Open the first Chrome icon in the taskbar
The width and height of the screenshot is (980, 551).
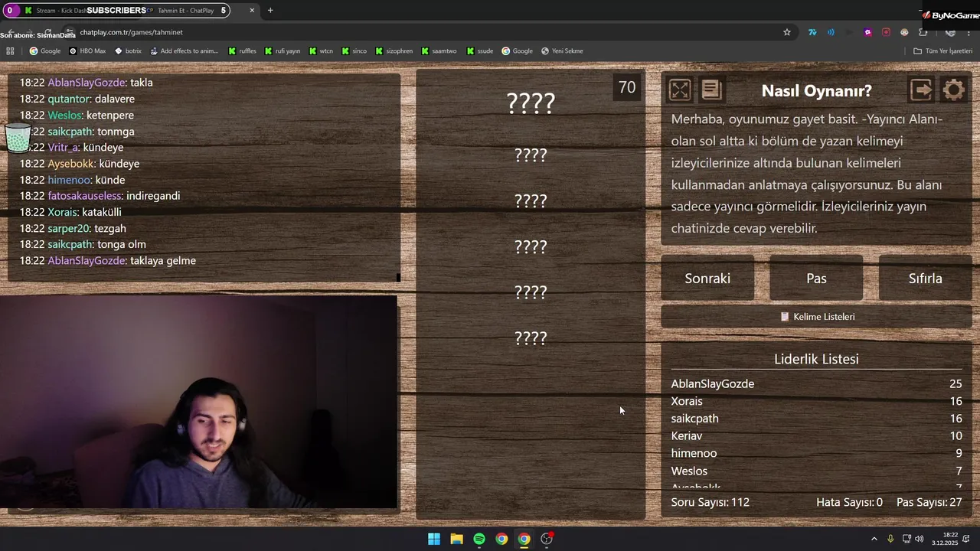(x=501, y=539)
